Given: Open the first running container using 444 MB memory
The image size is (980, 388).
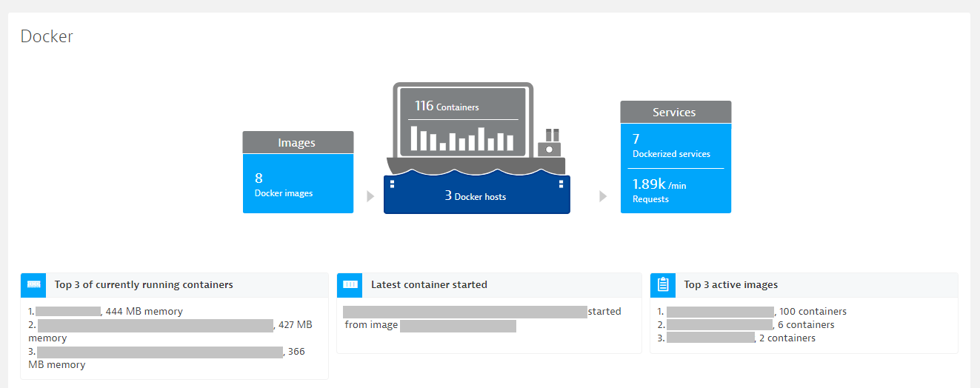Looking at the screenshot, I should (105, 312).
